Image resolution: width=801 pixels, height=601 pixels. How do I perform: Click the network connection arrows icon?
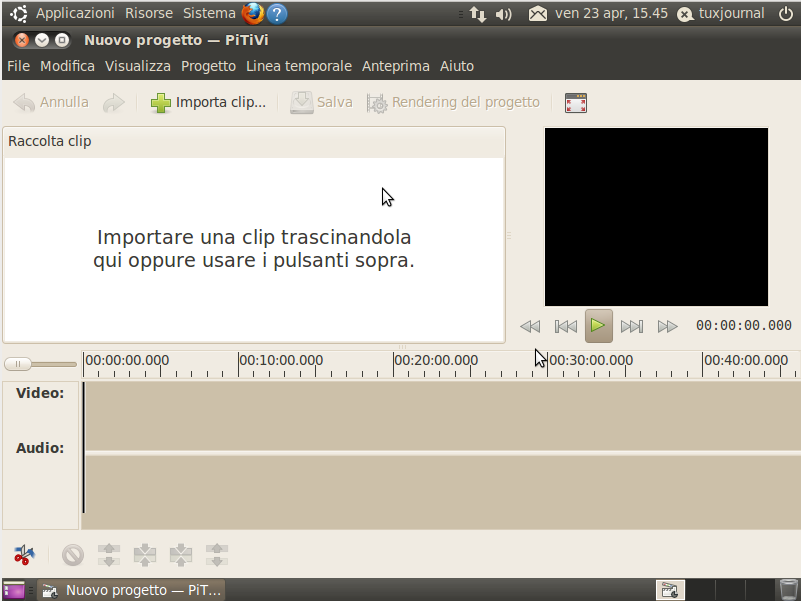pos(478,14)
